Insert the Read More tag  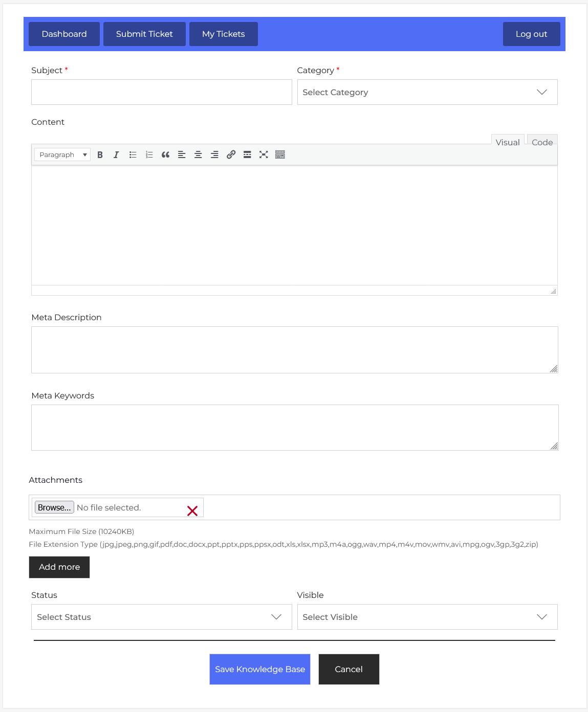pos(247,155)
